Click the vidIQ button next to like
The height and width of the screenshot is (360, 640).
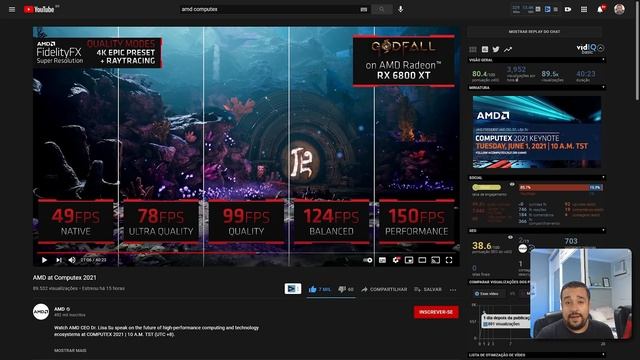click(x=293, y=289)
